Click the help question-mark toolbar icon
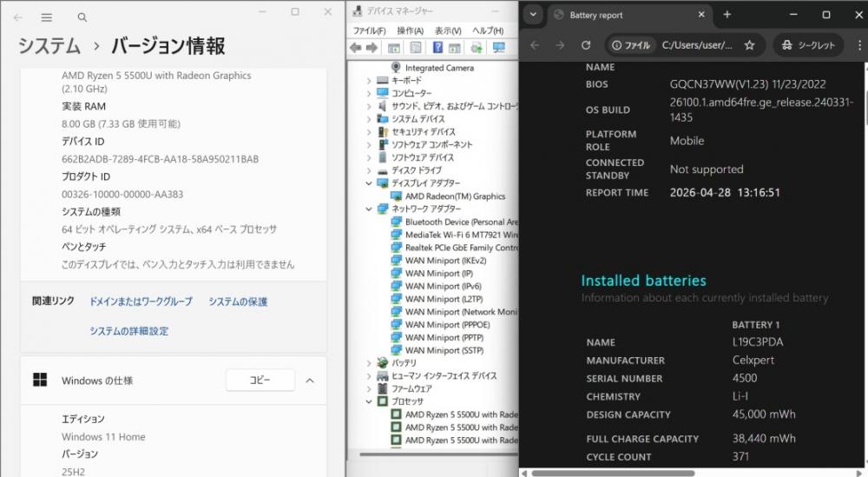The height and width of the screenshot is (477, 868). [x=437, y=48]
